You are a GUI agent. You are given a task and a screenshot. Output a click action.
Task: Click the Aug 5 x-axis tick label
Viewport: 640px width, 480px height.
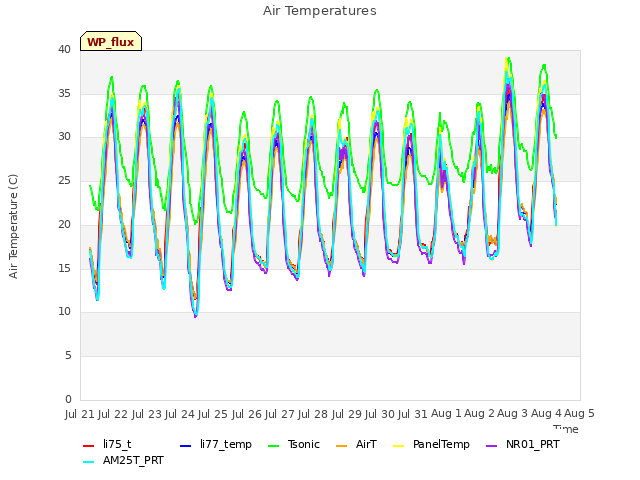[579, 414]
